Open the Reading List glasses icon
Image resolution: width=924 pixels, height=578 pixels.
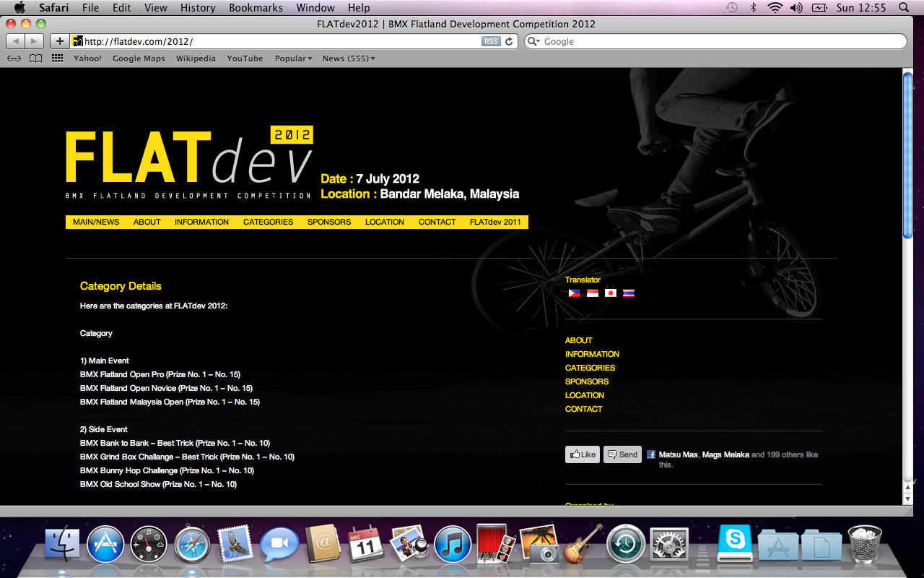point(14,59)
